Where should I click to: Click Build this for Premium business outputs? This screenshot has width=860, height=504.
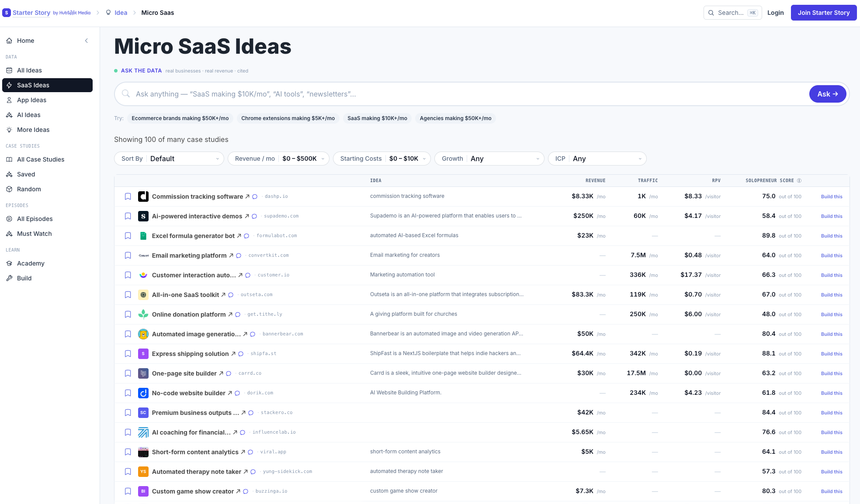(832, 413)
